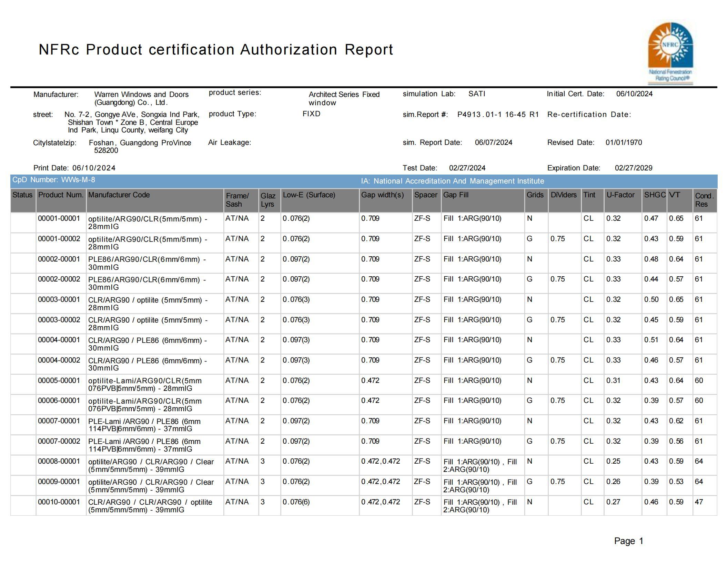Click VT value 0.53 in row 00009-00001

tap(676, 482)
